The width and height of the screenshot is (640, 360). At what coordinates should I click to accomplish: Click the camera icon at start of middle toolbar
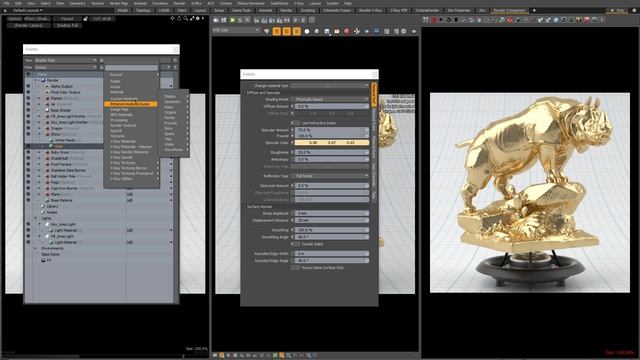(216, 20)
